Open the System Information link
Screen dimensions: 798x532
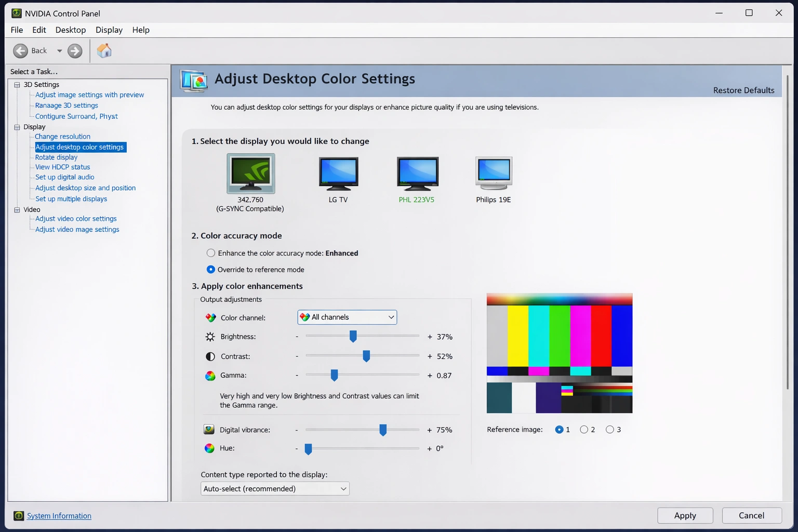59,515
